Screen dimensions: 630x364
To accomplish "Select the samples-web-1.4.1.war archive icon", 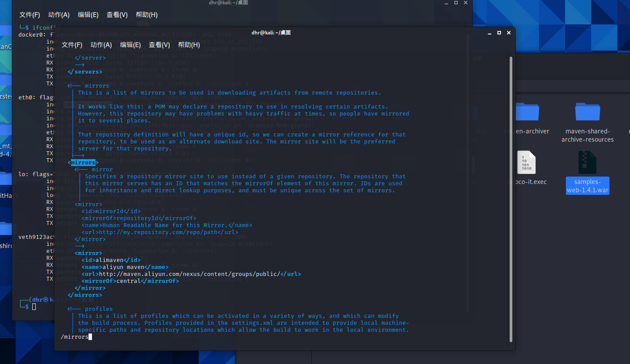I will pyautogui.click(x=587, y=162).
